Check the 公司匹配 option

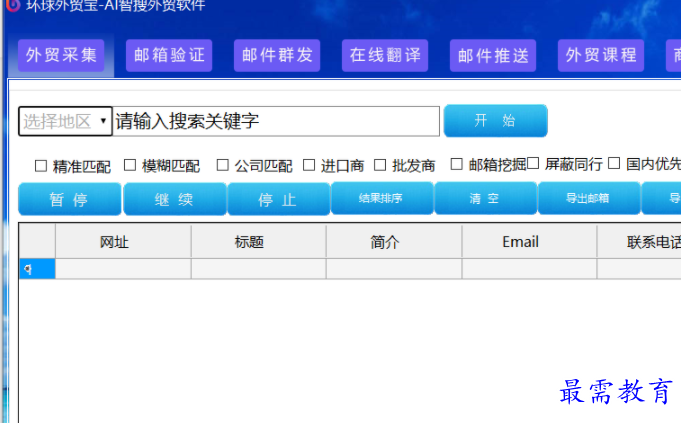[222, 165]
